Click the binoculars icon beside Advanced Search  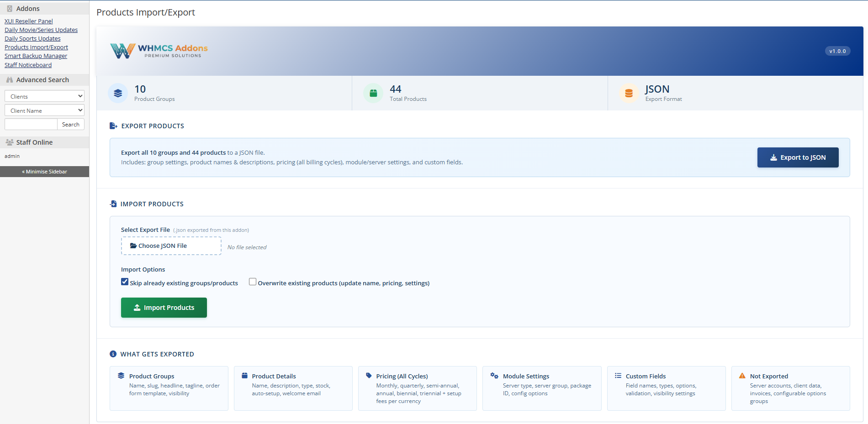point(9,79)
